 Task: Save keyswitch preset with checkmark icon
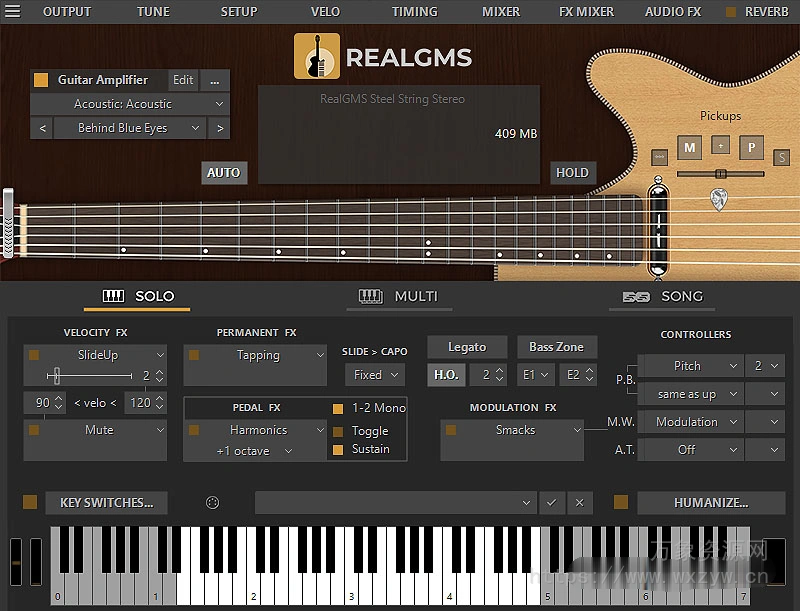pyautogui.click(x=552, y=503)
